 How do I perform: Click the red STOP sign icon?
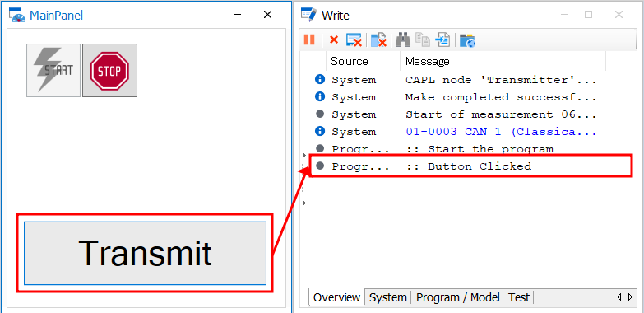pos(109,70)
